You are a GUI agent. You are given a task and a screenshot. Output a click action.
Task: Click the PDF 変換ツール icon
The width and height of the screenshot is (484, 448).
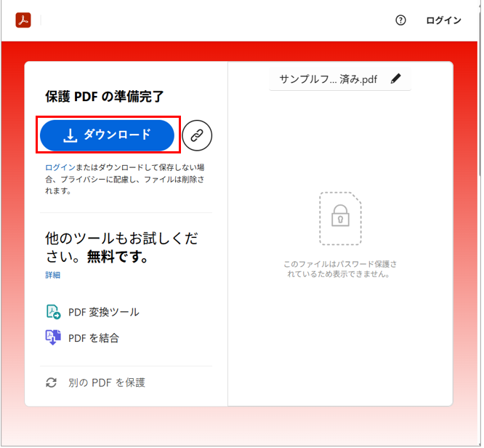[53, 312]
